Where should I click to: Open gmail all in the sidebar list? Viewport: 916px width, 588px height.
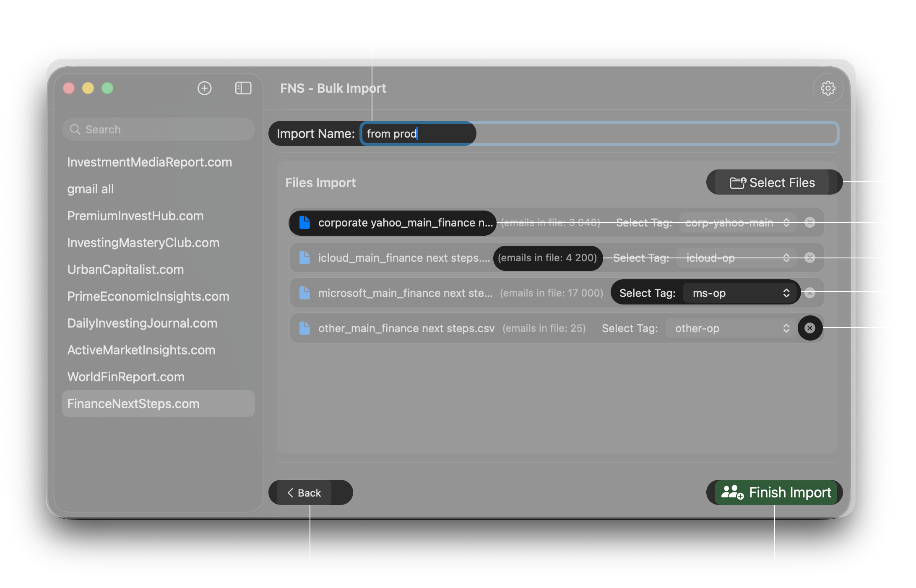(x=91, y=189)
